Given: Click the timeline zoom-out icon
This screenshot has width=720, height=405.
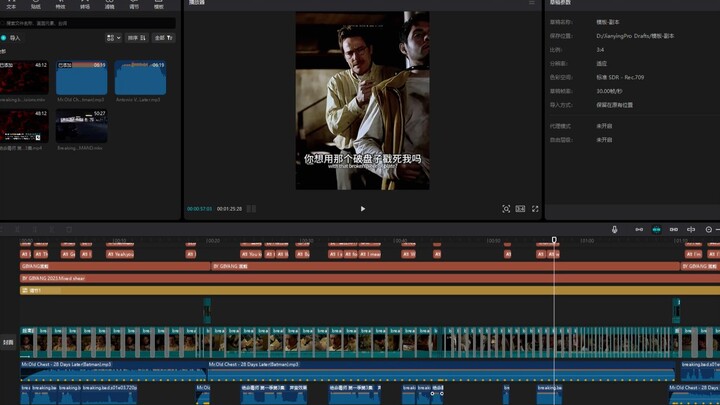Looking at the screenshot, I should pyautogui.click(x=709, y=229).
